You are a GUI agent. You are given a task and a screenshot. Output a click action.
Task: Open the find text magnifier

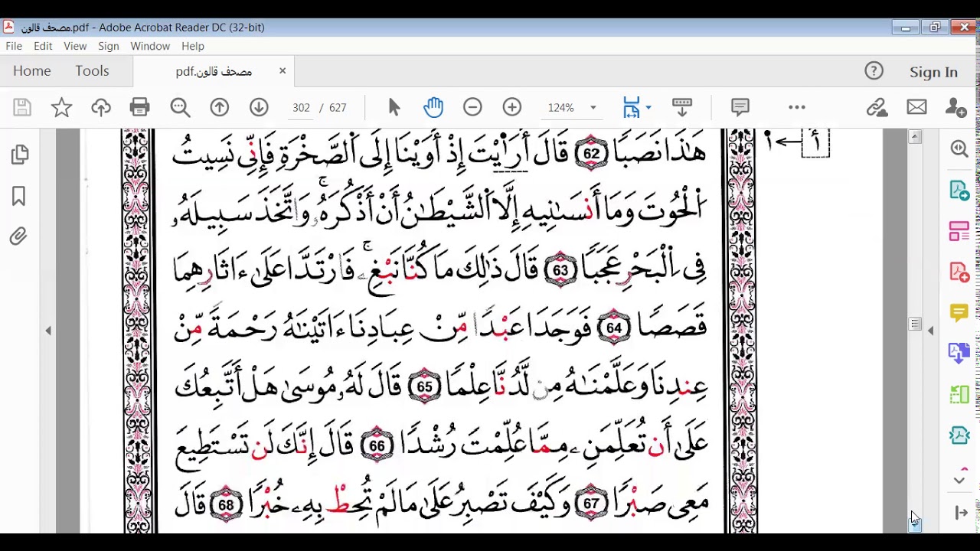pyautogui.click(x=180, y=108)
